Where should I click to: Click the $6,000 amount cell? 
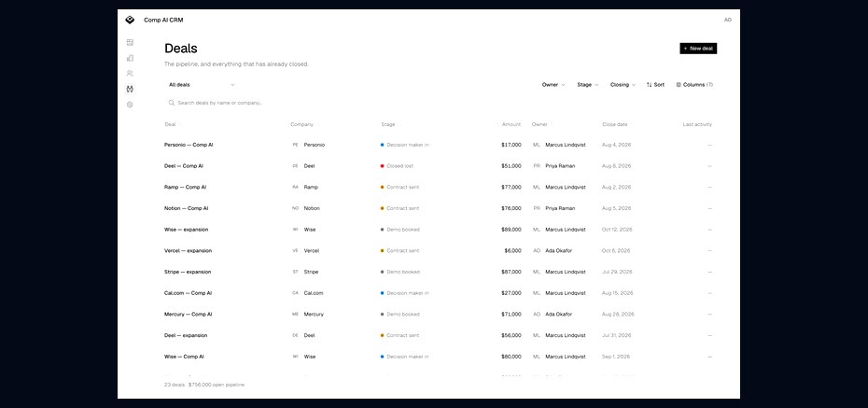point(512,251)
